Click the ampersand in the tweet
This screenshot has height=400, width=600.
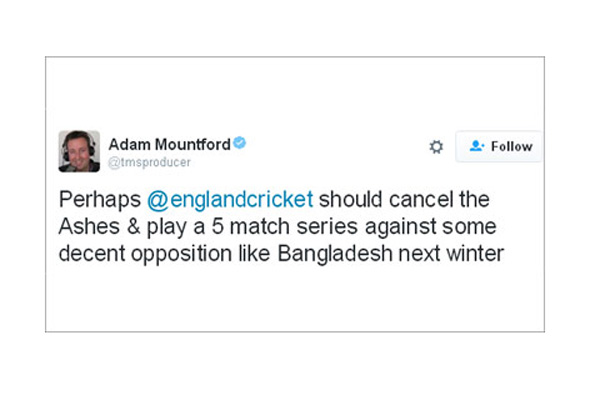click(133, 226)
